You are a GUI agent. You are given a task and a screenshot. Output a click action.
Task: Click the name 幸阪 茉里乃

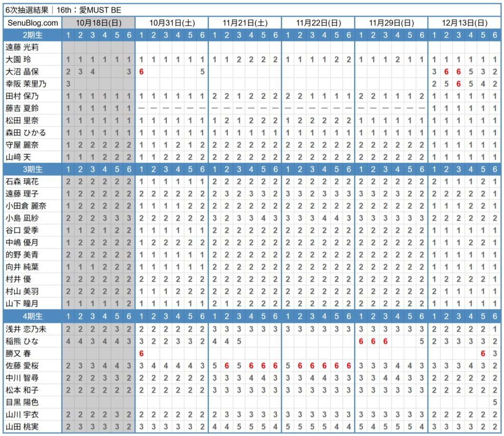click(x=26, y=84)
